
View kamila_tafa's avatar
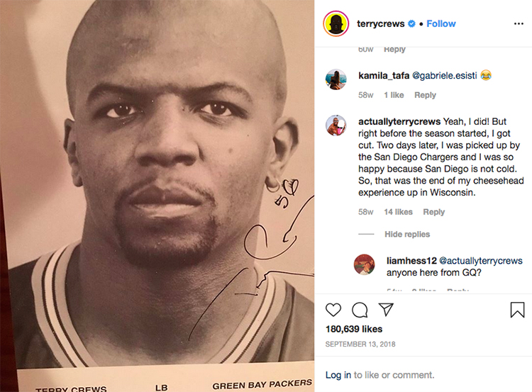point(336,79)
